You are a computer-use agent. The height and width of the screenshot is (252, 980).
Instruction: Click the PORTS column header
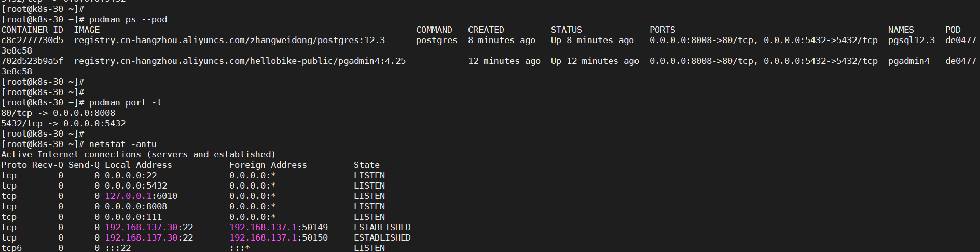pos(662,30)
